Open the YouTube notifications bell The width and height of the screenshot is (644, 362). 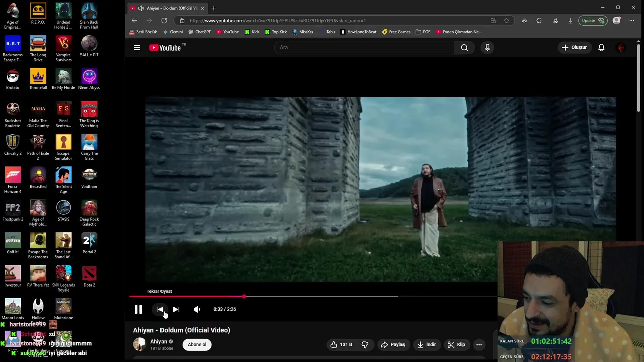pos(601,47)
